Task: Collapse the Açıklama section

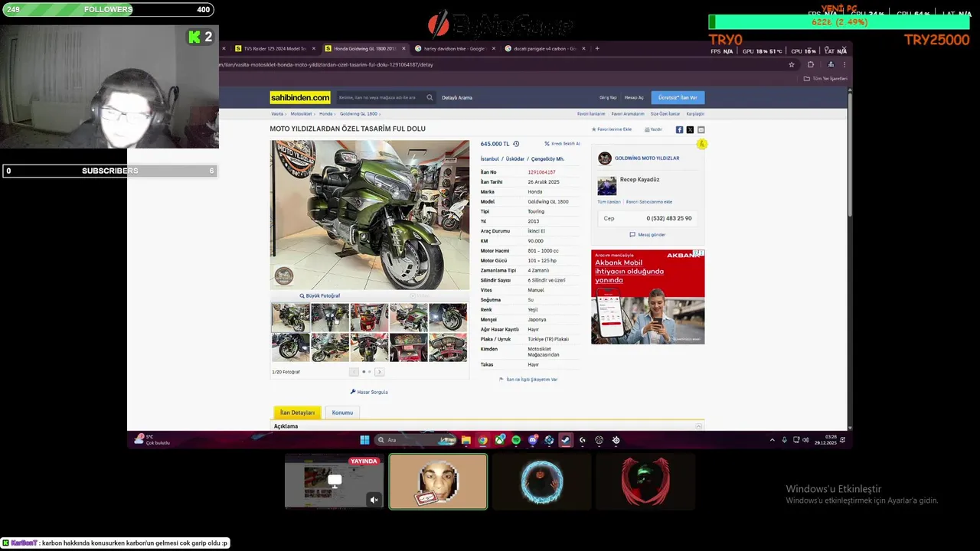Action: click(698, 426)
